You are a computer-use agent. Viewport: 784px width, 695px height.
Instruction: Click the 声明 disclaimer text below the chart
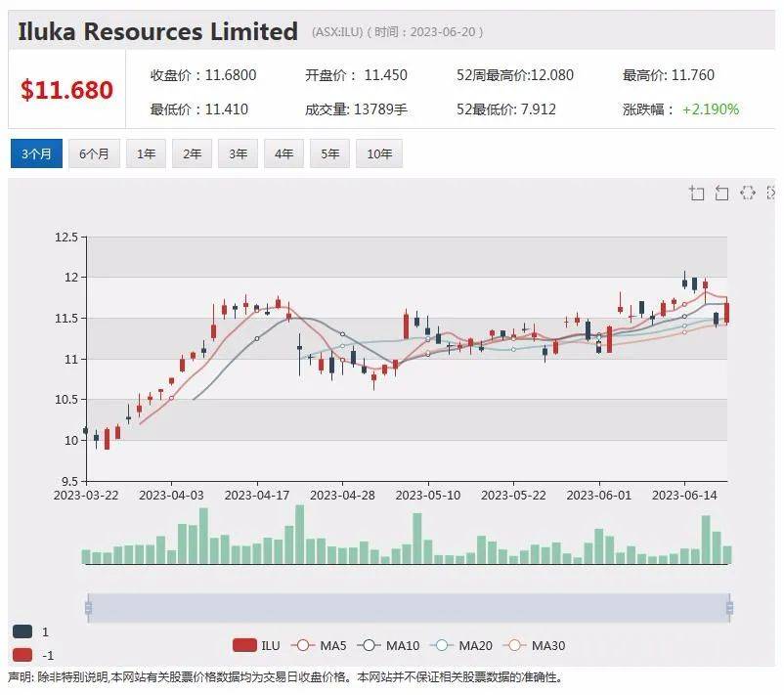(286, 677)
